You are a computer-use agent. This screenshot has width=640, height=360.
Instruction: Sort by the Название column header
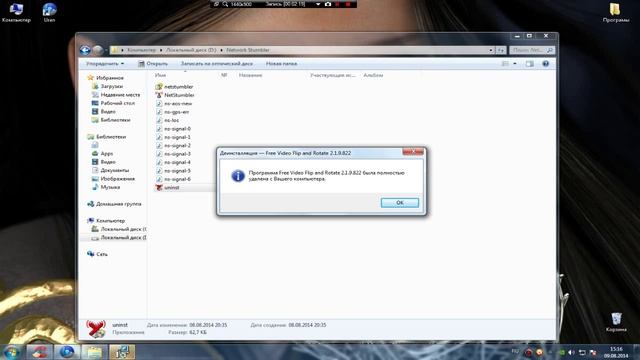(x=250, y=75)
